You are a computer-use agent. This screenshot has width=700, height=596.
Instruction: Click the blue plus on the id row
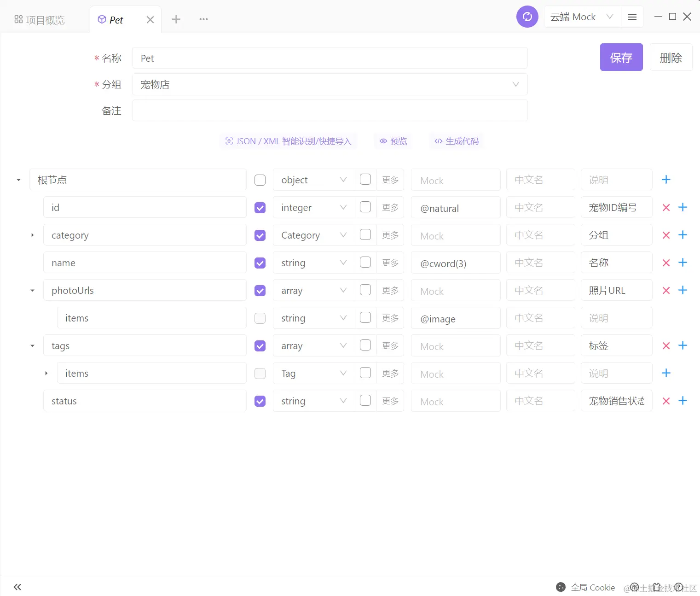(x=683, y=207)
